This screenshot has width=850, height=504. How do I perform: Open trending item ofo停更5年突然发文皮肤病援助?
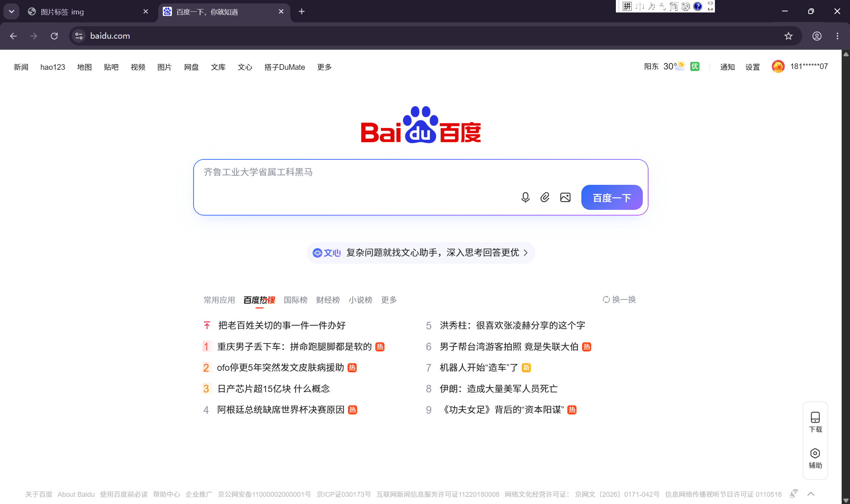pos(280,368)
